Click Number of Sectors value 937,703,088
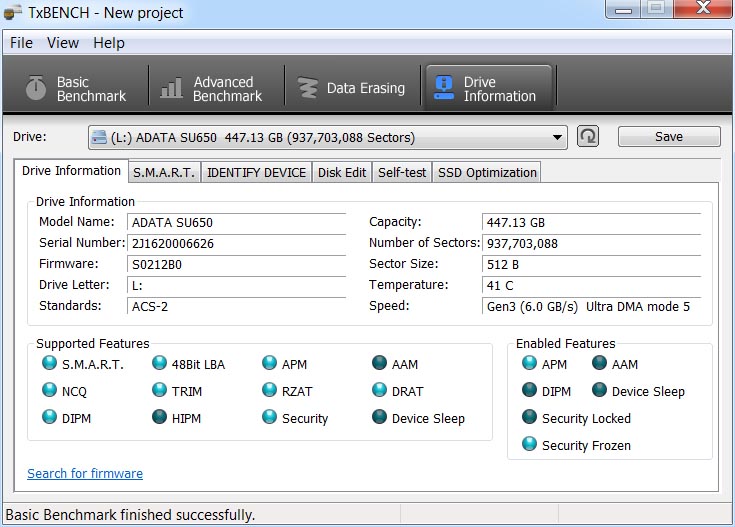This screenshot has width=735, height=527. pyautogui.click(x=592, y=243)
